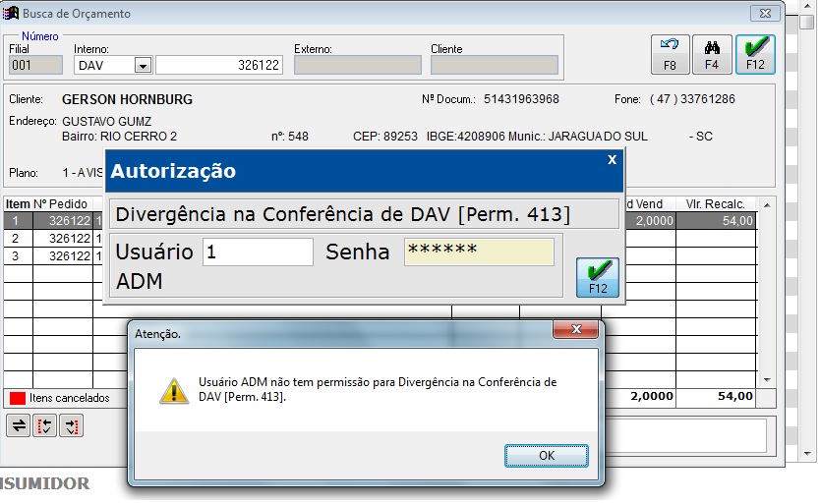Image resolution: width=820 pixels, height=504 pixels.
Task: Click the Usuário input field
Action: tap(258, 252)
